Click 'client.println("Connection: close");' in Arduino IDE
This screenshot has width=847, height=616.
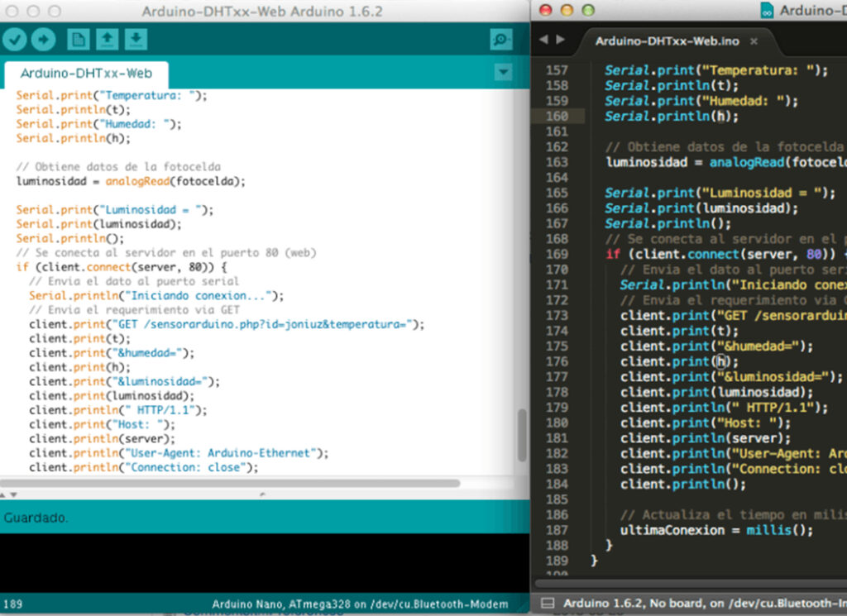pyautogui.click(x=144, y=467)
